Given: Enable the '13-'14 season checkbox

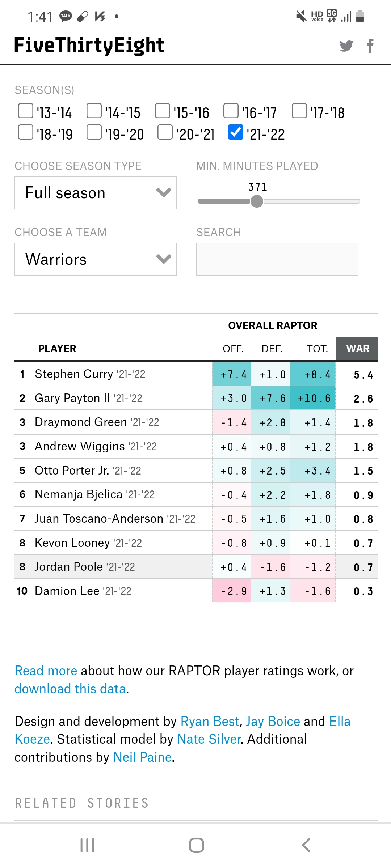Looking at the screenshot, I should click(x=26, y=111).
